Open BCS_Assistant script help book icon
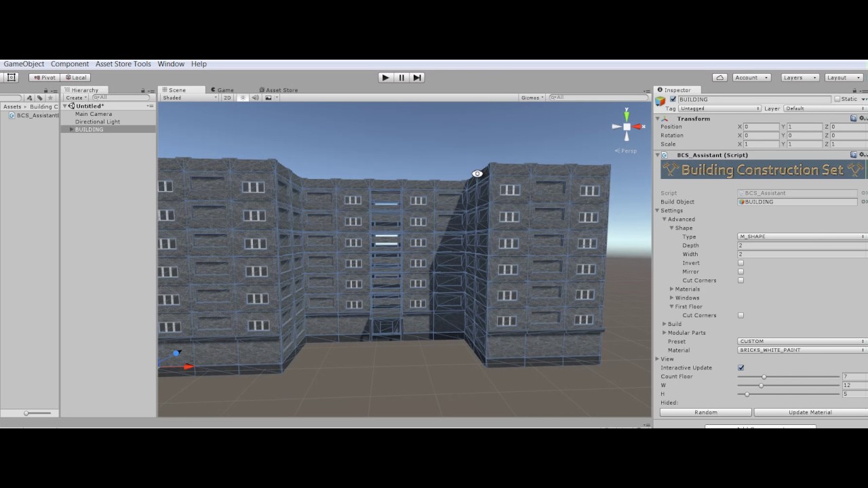Image resolution: width=868 pixels, height=488 pixels. (854, 155)
